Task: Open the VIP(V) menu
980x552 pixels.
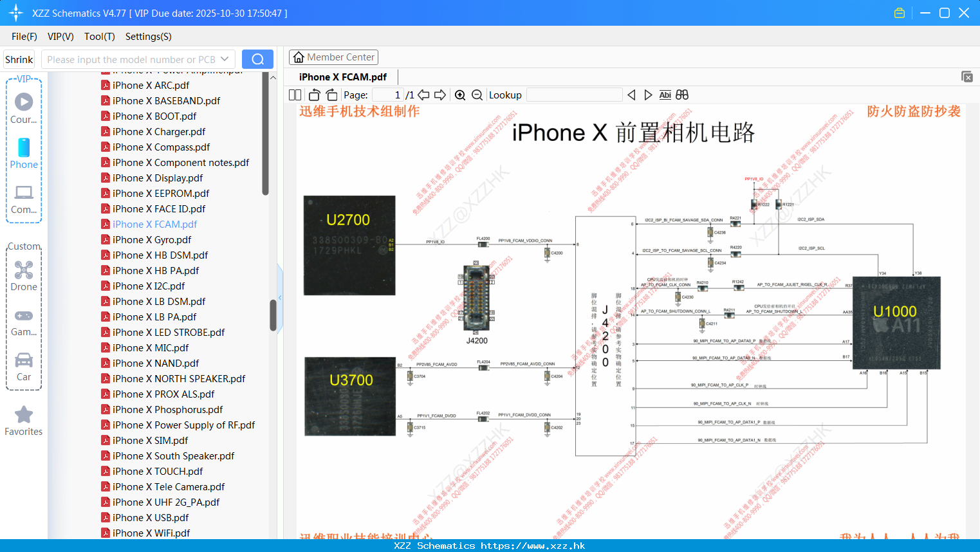Action: pyautogui.click(x=60, y=37)
